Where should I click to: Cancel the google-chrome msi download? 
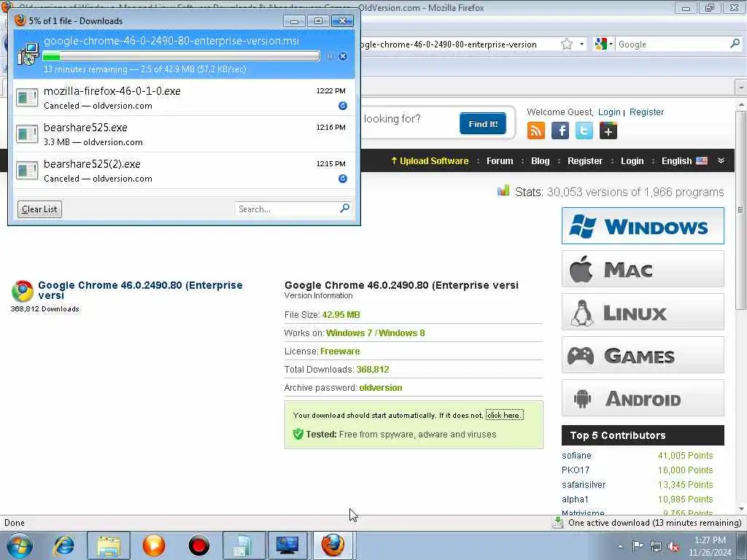(343, 56)
